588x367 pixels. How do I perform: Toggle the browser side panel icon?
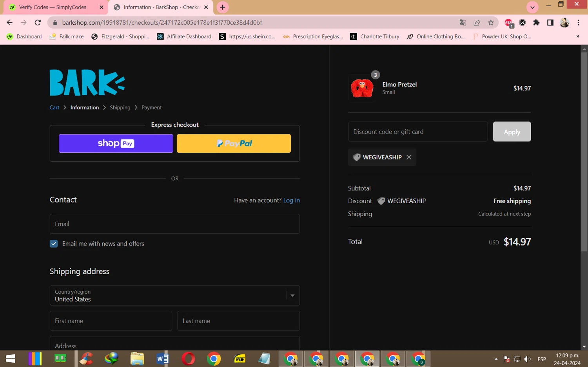(x=550, y=23)
